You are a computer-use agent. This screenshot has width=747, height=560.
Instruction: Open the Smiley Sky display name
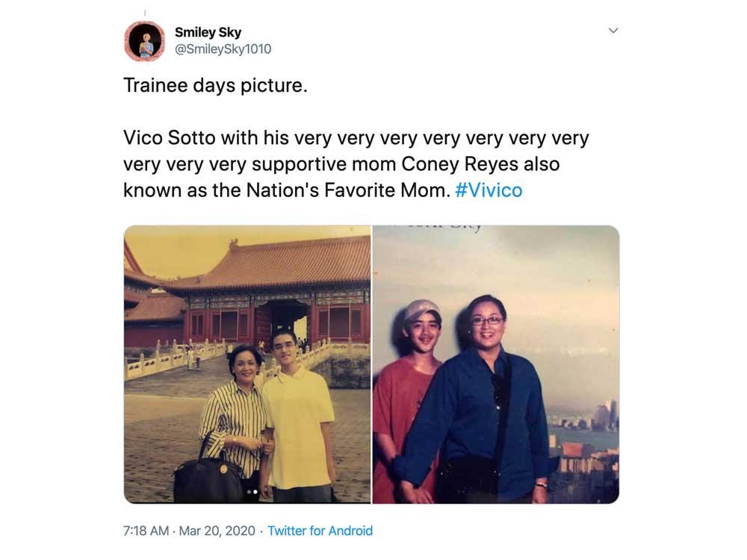(208, 32)
